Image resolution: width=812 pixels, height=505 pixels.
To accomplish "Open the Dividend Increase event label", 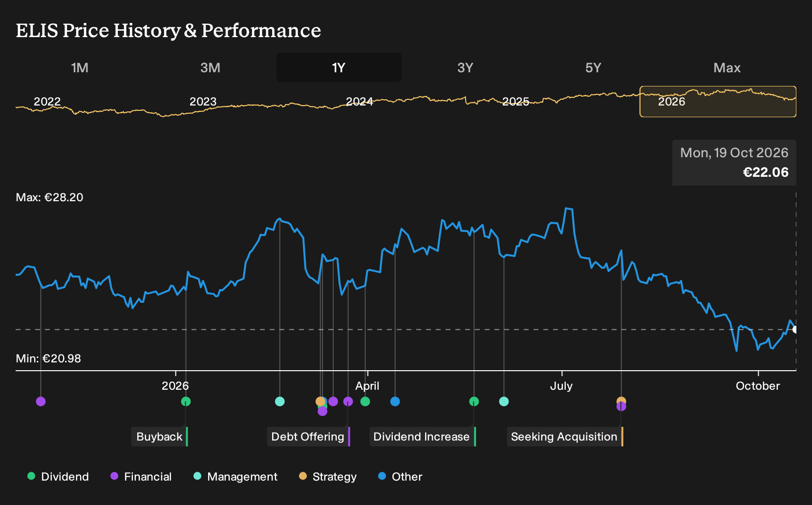I will pyautogui.click(x=422, y=437).
